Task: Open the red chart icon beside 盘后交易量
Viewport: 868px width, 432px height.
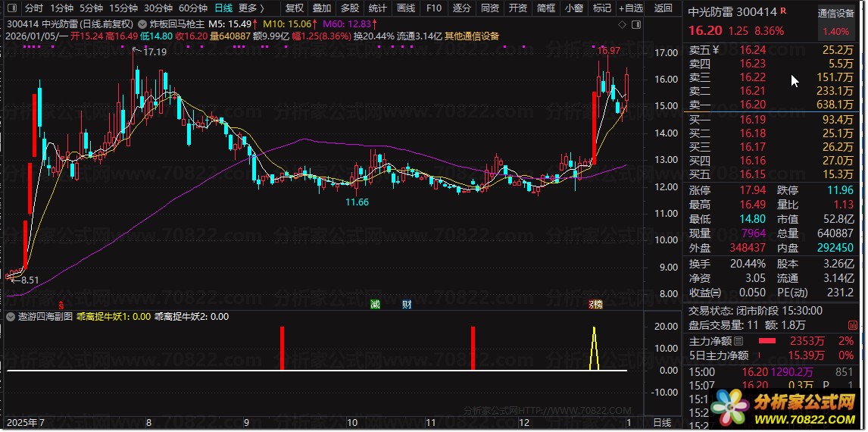Action: [852, 325]
